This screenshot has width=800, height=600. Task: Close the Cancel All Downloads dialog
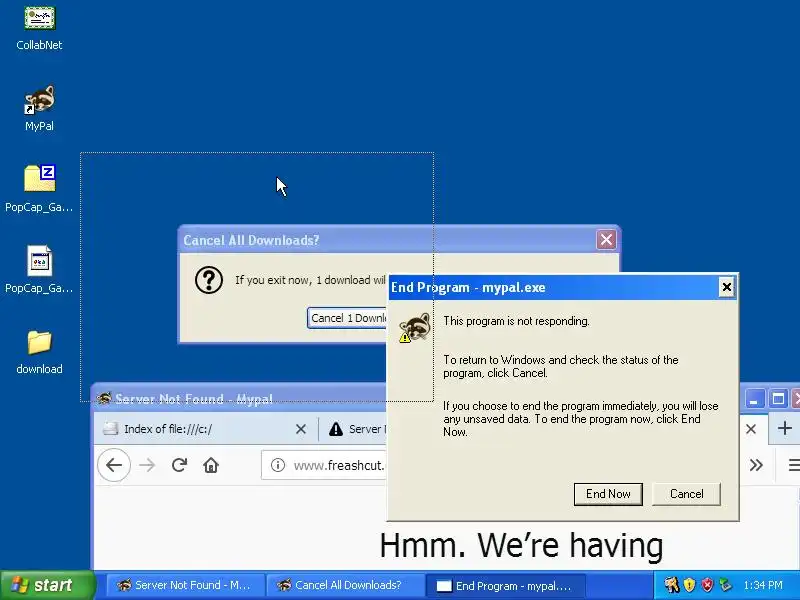pos(606,239)
